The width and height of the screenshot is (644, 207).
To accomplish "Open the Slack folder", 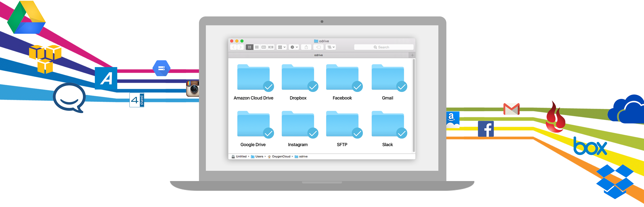I will pyautogui.click(x=388, y=125).
